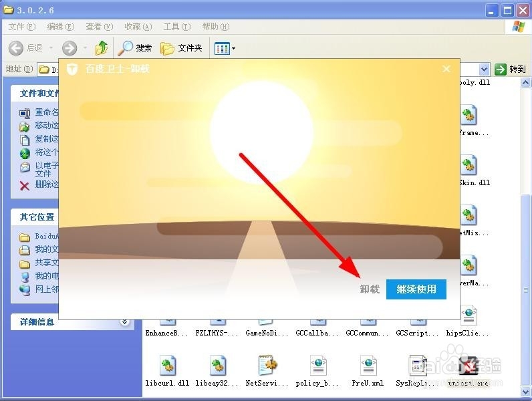The image size is (532, 401).
Task: Select the Frame... dll file icon
Action: click(469, 116)
